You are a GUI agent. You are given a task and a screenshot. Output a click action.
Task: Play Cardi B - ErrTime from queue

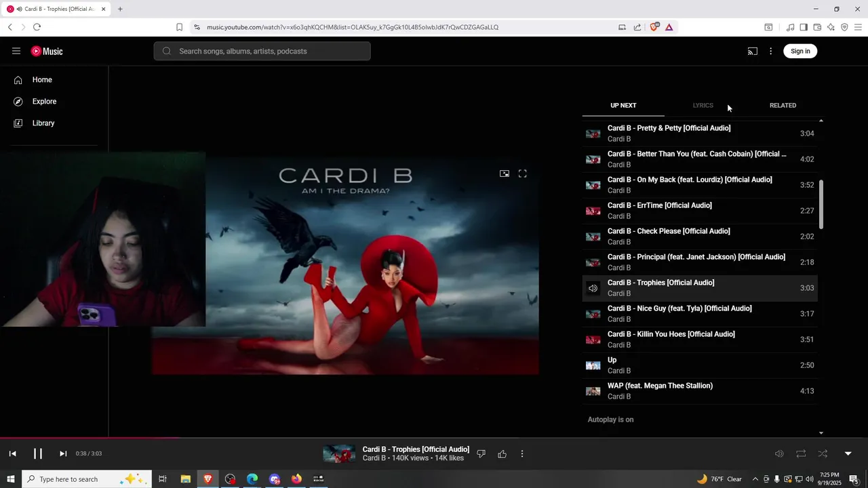click(x=700, y=211)
